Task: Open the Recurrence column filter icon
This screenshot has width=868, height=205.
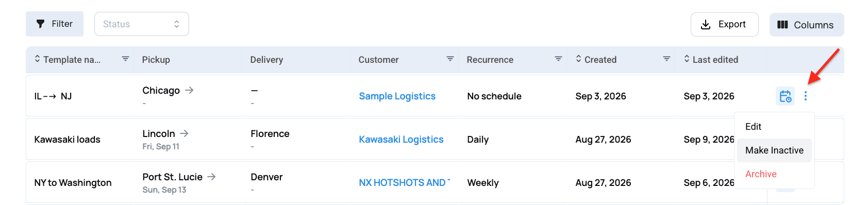Action: tap(558, 59)
